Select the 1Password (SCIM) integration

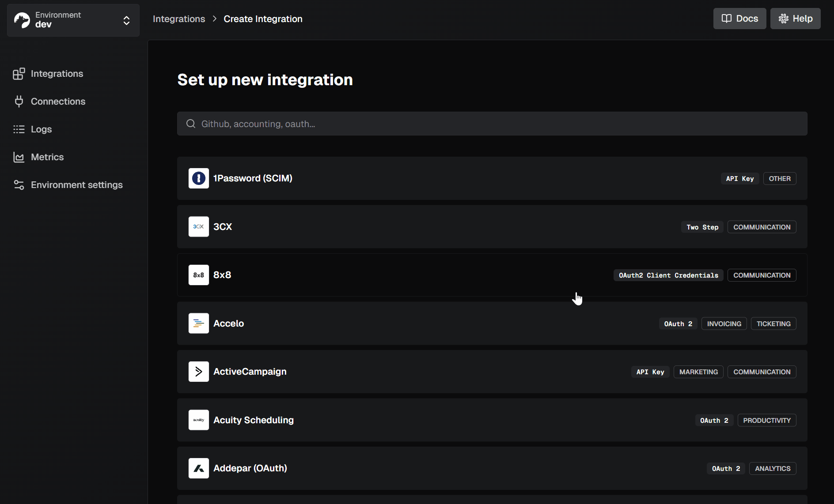(x=492, y=178)
